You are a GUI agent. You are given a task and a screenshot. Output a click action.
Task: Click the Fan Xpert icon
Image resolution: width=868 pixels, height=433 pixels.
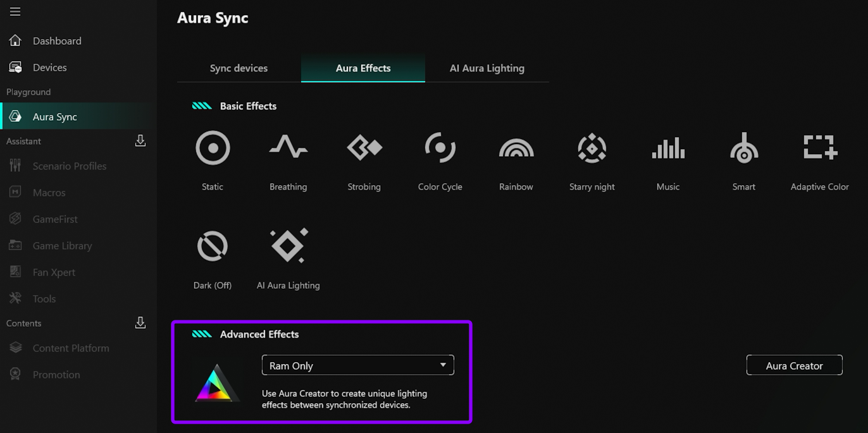click(15, 272)
